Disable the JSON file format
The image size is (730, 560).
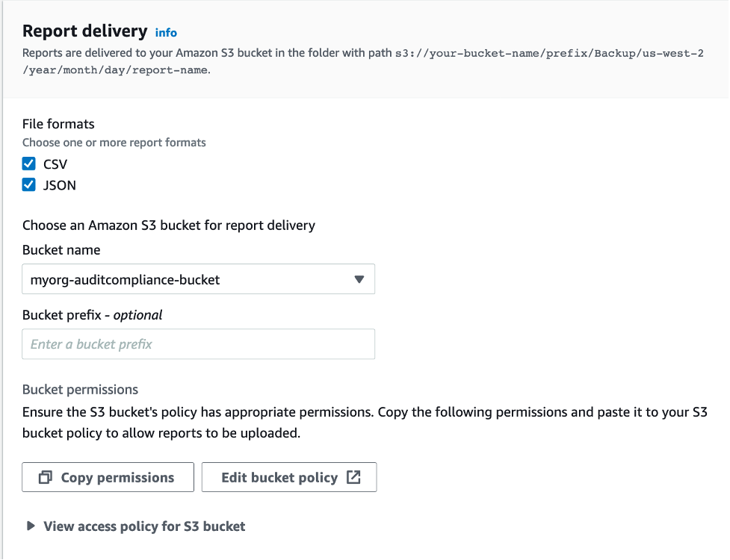coord(28,185)
